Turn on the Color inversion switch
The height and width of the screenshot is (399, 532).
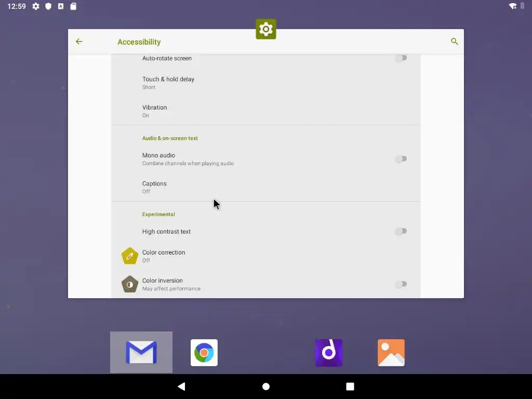pyautogui.click(x=401, y=284)
